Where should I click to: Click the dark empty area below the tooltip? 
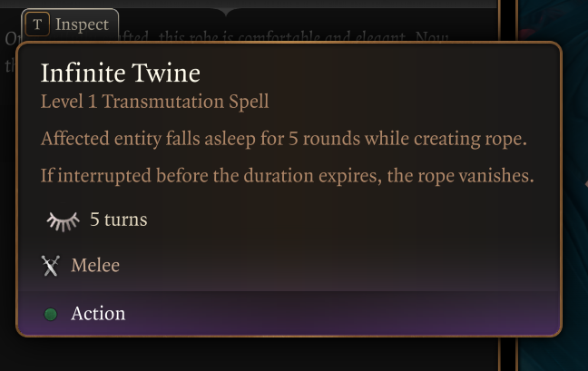[x=272, y=356]
